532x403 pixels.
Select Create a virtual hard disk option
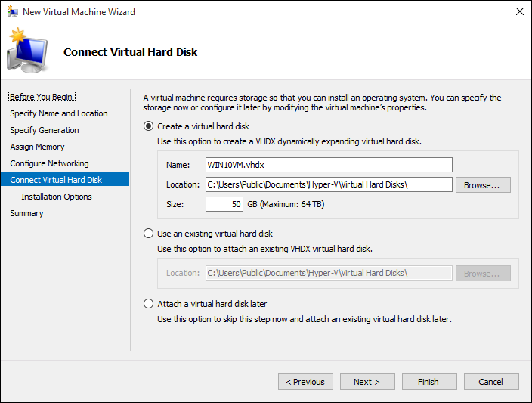pos(148,126)
